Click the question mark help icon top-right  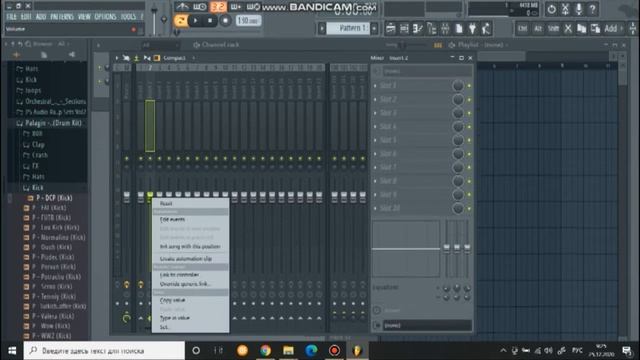(x=592, y=9)
